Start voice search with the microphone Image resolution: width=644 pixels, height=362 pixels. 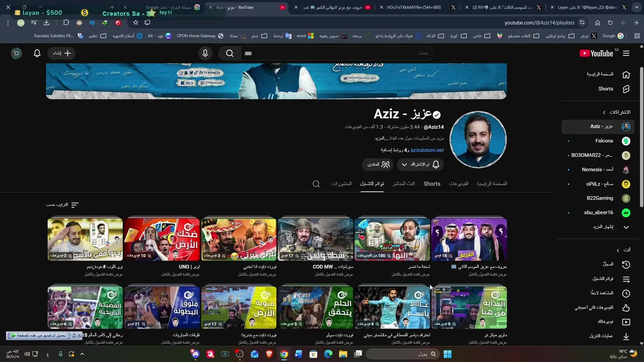205,53
